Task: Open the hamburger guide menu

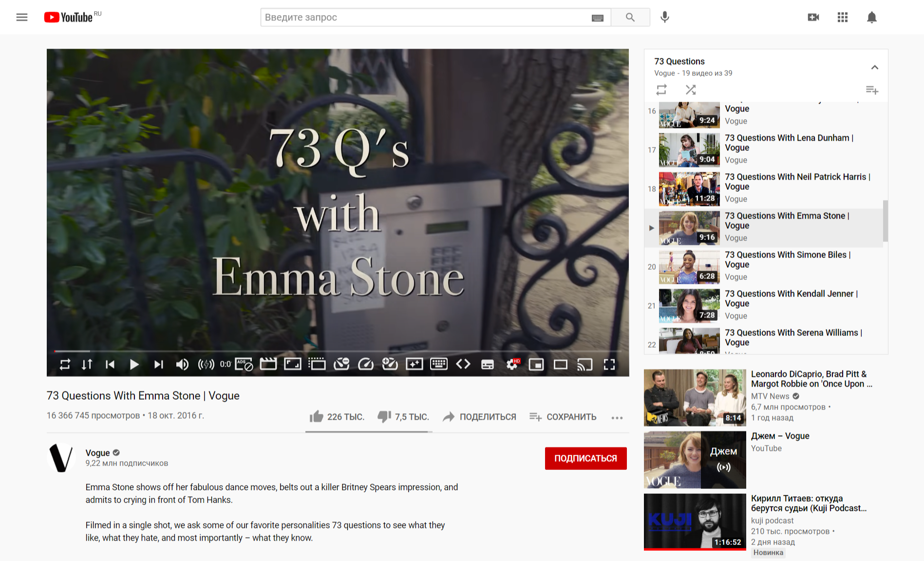Action: pos(22,18)
